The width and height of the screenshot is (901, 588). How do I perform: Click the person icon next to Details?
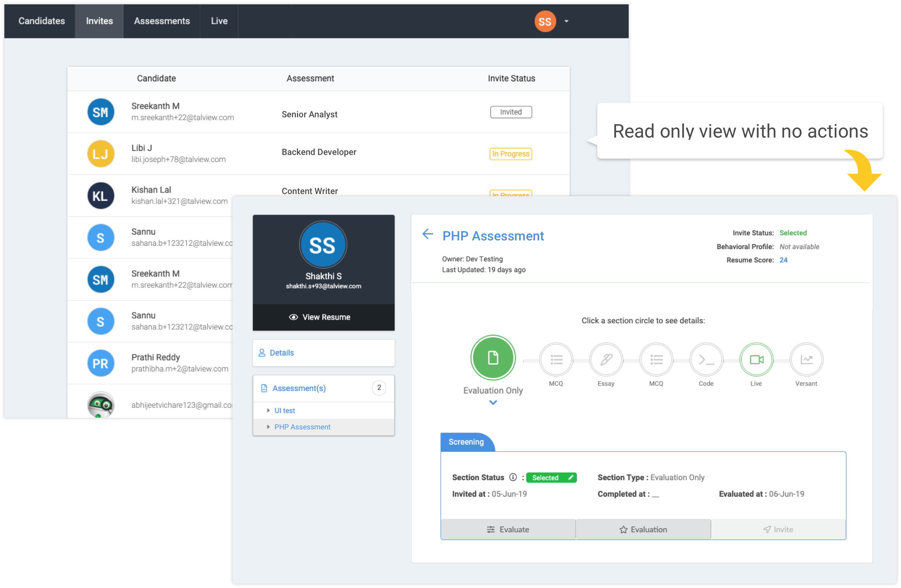tap(261, 353)
